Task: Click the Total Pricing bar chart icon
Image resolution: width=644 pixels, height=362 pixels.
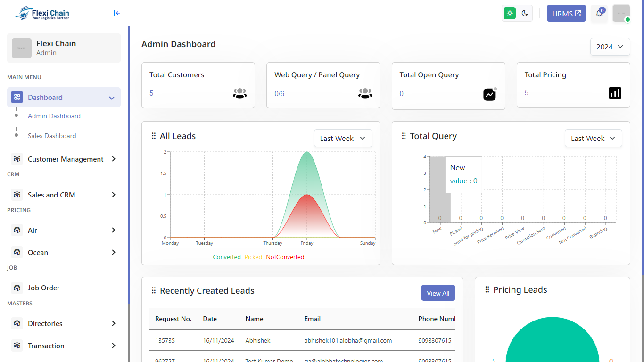Action: 615,93
